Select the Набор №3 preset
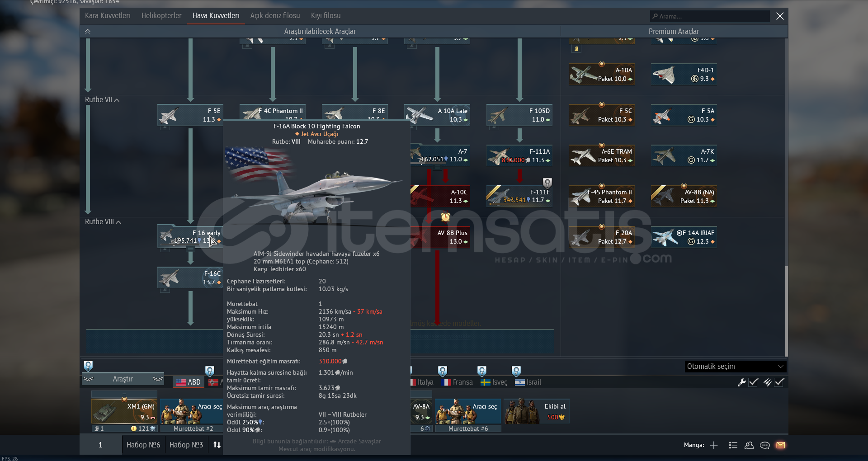The width and height of the screenshot is (868, 461). [186, 445]
